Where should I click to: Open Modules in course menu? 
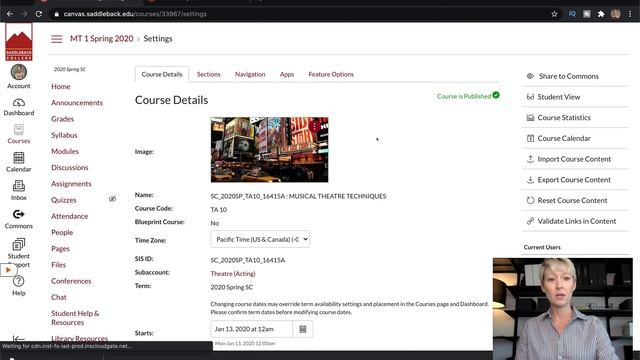point(65,151)
